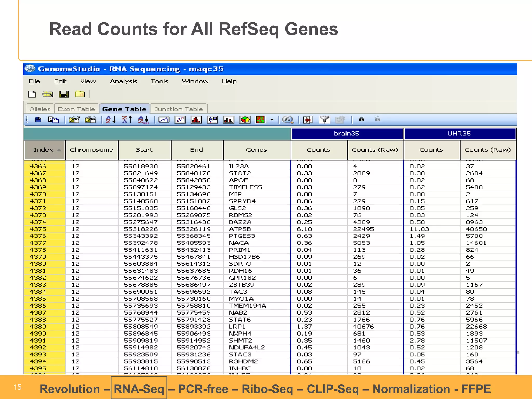The image size is (532, 399).
Task: Open the fx column calculator icon
Action: click(288, 119)
